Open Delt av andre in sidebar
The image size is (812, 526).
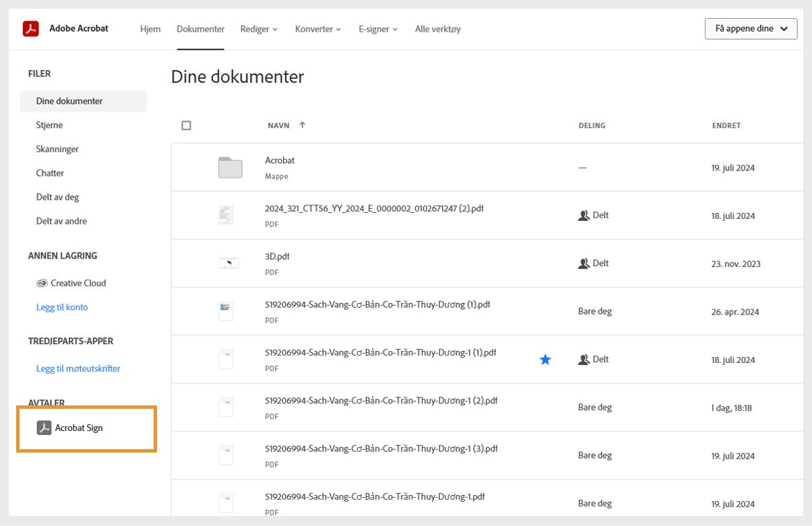(61, 221)
